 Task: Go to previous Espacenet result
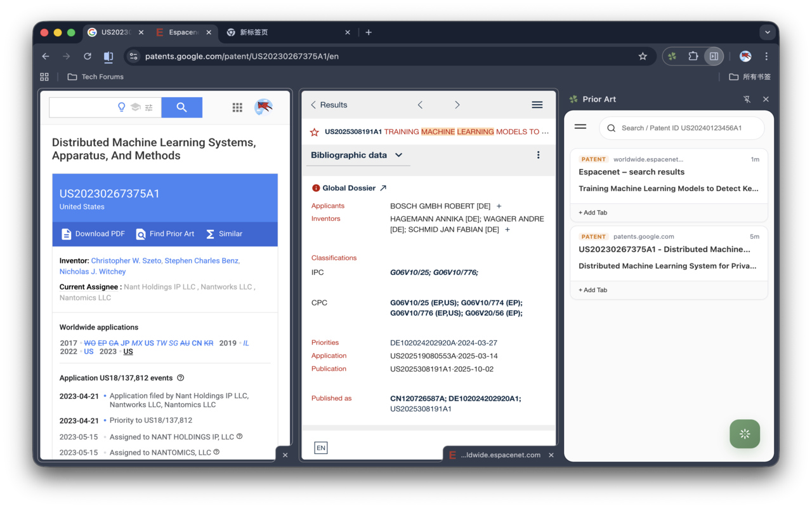click(420, 105)
